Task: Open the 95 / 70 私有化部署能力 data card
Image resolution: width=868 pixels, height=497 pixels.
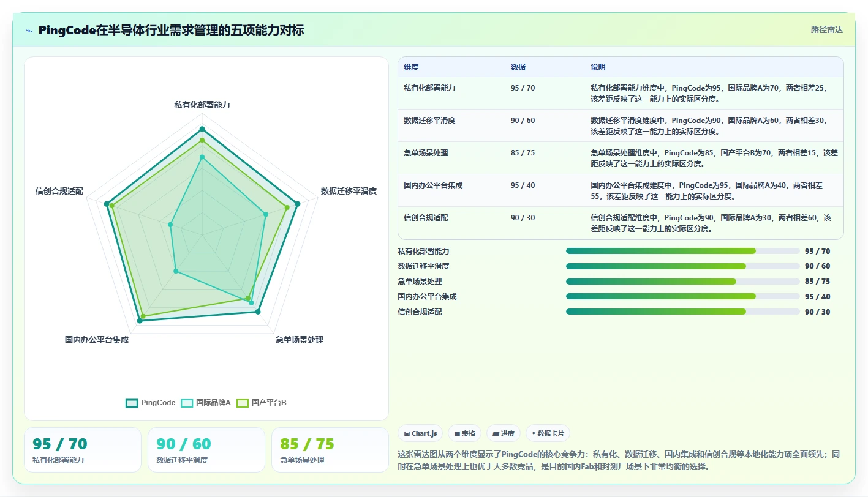Action: click(83, 450)
